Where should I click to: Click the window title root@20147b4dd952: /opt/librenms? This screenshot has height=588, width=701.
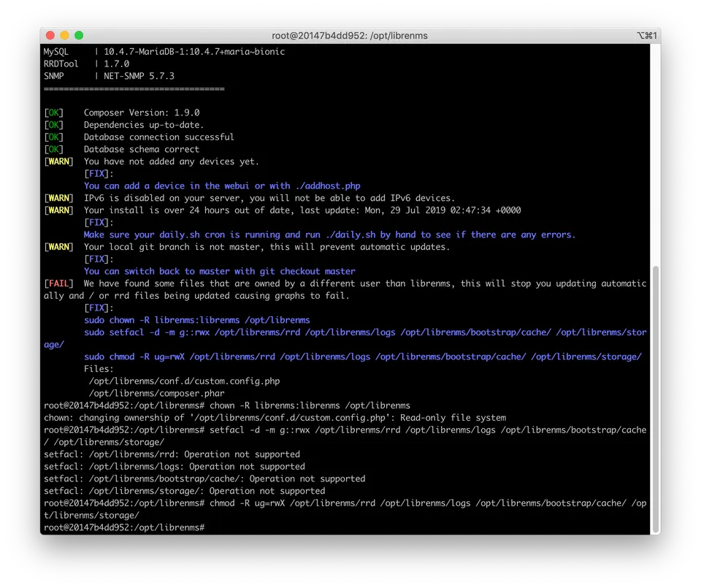350,36
